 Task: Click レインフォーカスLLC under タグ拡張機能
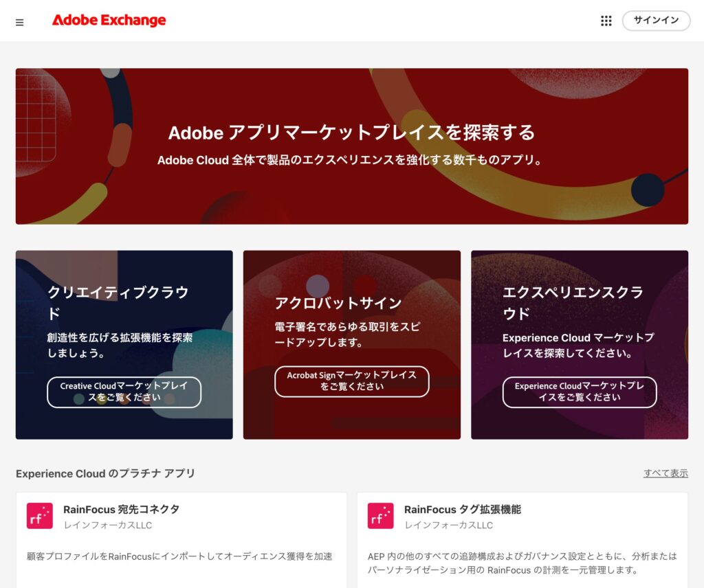[448, 525]
